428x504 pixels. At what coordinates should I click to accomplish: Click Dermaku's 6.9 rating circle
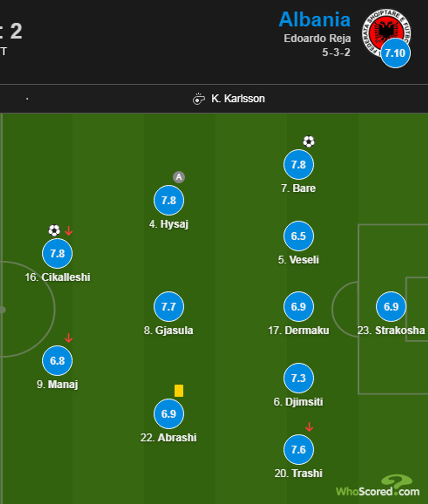coord(298,307)
